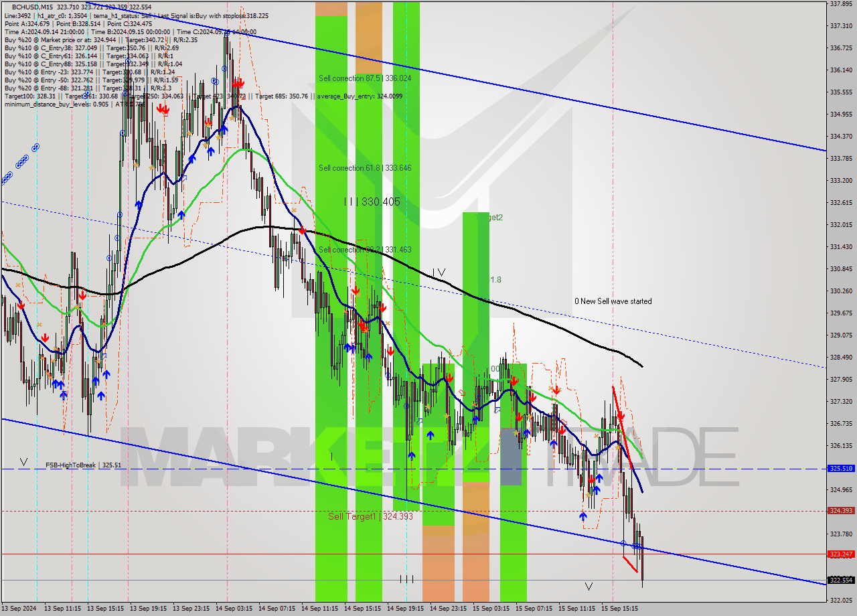Click the 'Sell correction 61.8 | 333.646' label
The width and height of the screenshot is (857, 616).
tap(365, 168)
